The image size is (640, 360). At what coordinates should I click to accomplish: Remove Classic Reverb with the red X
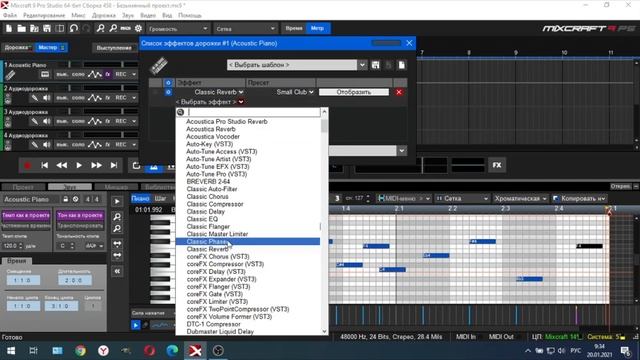[x=399, y=92]
